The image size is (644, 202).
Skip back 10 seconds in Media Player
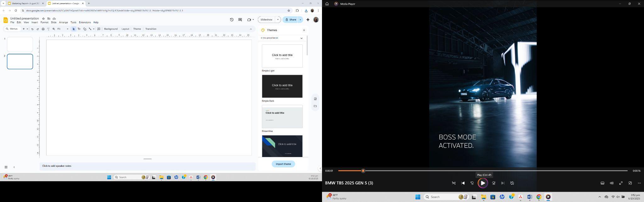[472, 183]
